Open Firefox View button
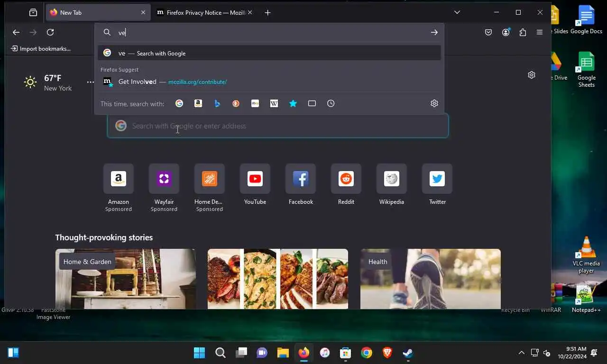This screenshot has width=607, height=364. (33, 13)
